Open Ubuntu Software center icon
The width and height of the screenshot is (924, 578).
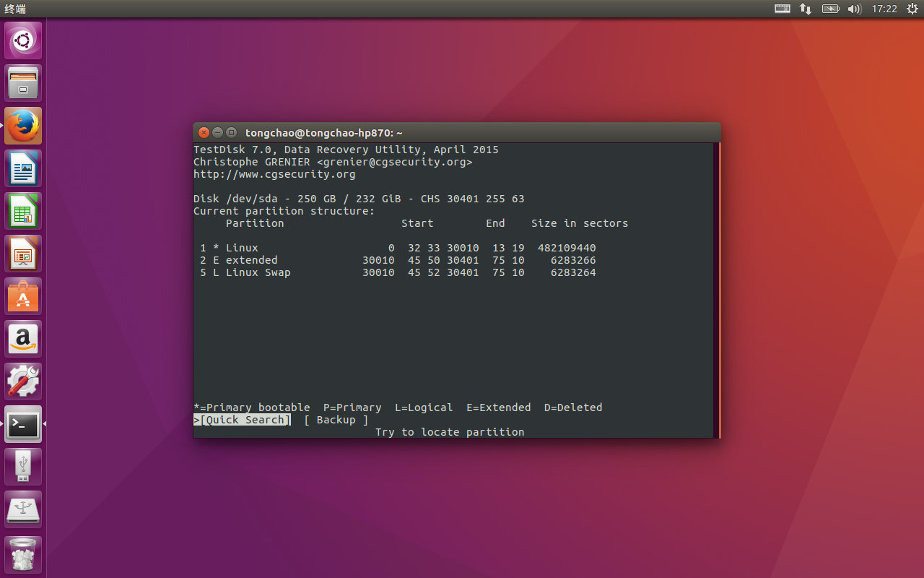pyautogui.click(x=23, y=296)
